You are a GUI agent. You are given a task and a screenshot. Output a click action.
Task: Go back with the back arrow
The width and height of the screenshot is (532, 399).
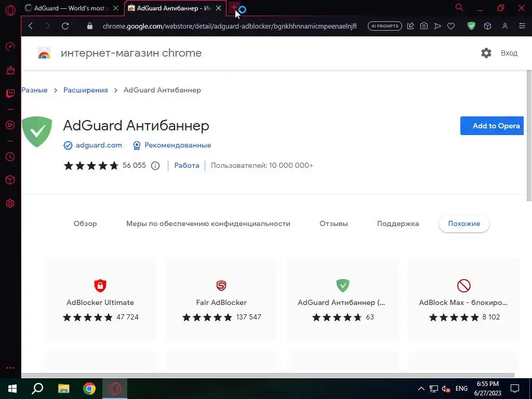[31, 26]
